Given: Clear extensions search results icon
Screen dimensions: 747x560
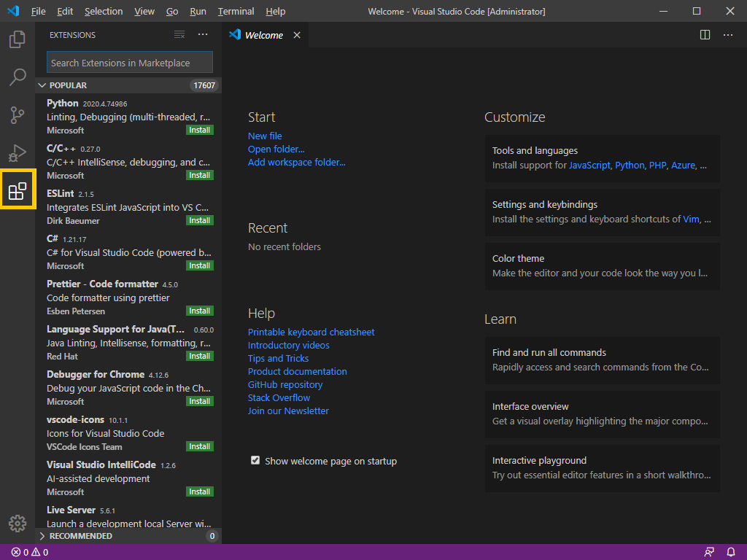Looking at the screenshot, I should tap(179, 35).
